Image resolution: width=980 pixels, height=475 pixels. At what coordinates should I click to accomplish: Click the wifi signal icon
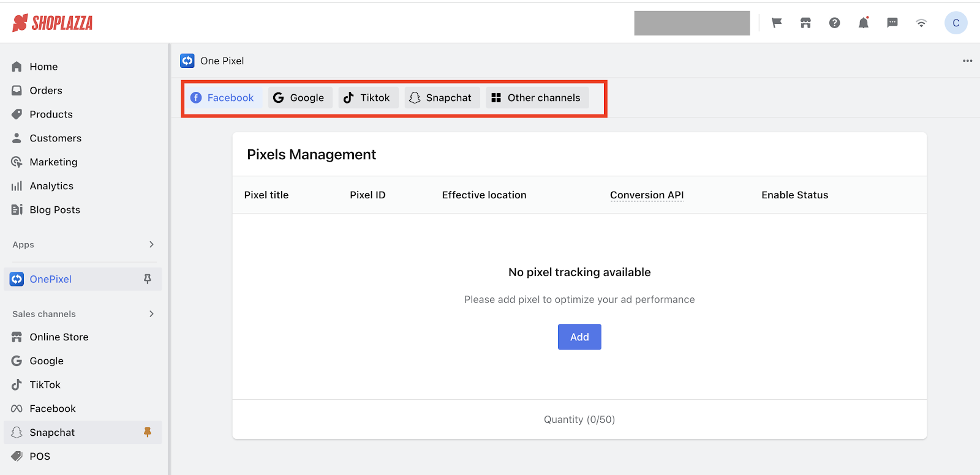(x=921, y=23)
